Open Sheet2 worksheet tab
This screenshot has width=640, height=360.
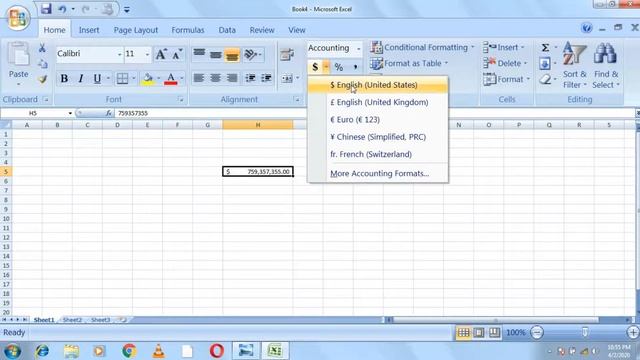tap(72, 320)
